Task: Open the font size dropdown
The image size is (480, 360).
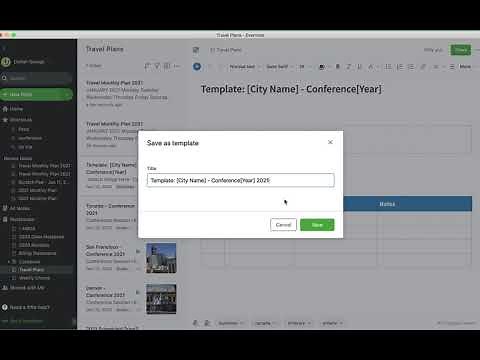Action: [304, 67]
